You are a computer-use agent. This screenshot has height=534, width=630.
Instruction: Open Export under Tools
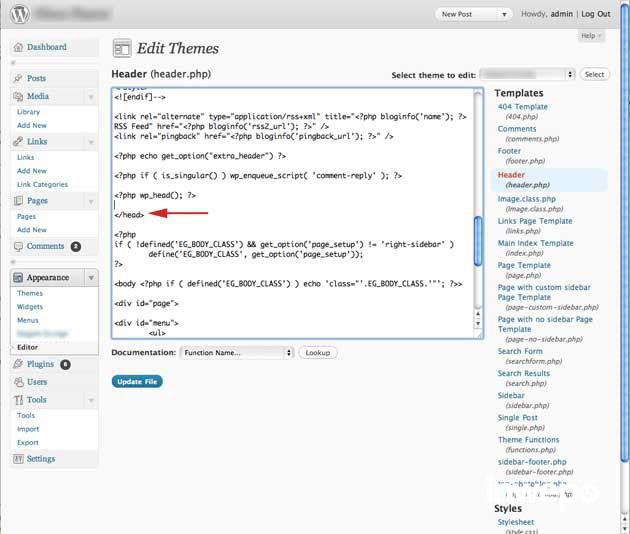pos(28,442)
